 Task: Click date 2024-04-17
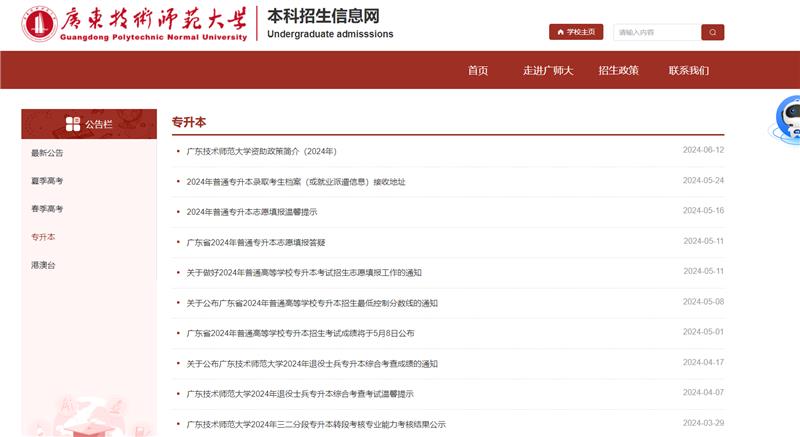tap(704, 362)
